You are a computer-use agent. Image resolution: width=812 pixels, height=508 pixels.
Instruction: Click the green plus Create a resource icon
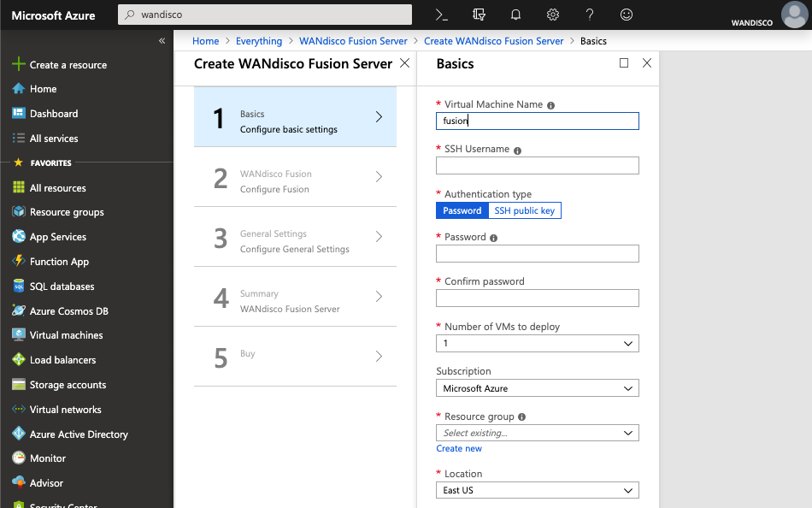[18, 64]
